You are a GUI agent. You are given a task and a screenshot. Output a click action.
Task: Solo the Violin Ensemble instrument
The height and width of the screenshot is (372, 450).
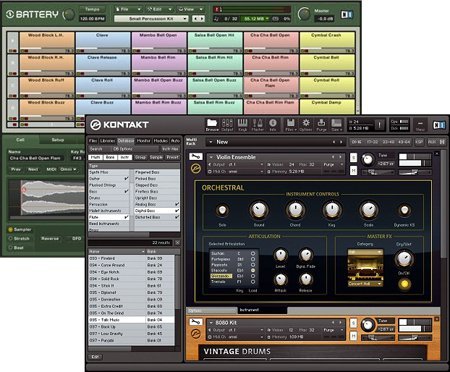[x=353, y=157]
